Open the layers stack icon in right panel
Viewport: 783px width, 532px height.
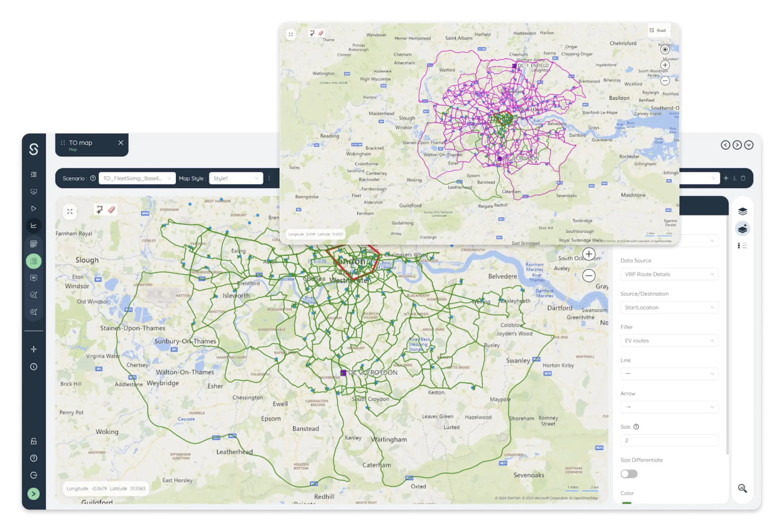click(743, 211)
